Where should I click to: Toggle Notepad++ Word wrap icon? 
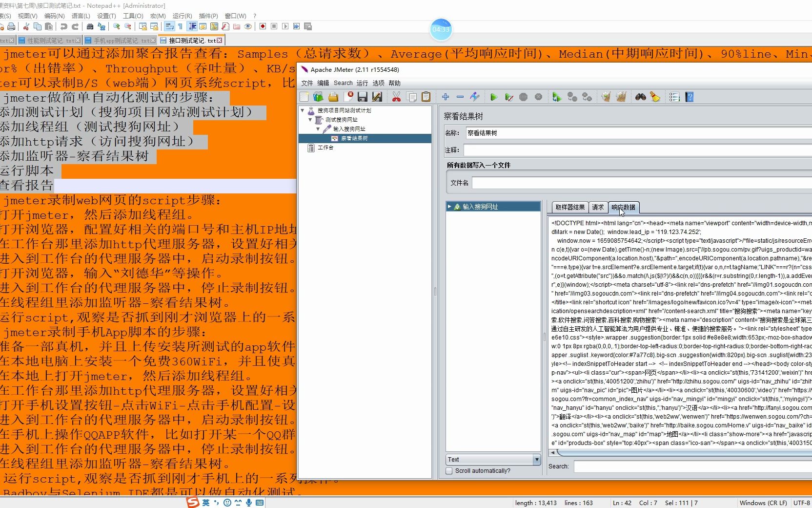[169, 26]
